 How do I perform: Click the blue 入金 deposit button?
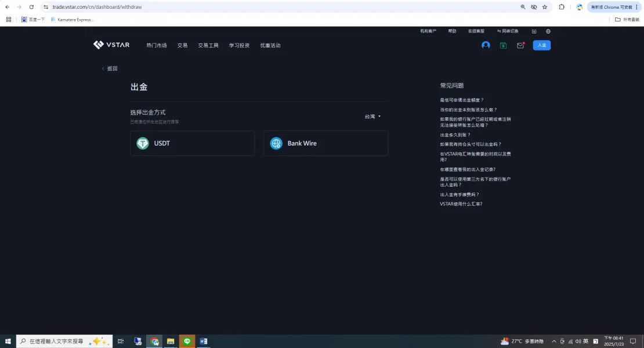(x=541, y=45)
